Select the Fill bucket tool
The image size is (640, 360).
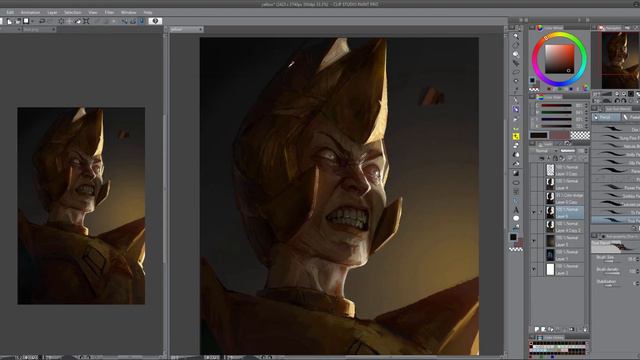point(516,163)
